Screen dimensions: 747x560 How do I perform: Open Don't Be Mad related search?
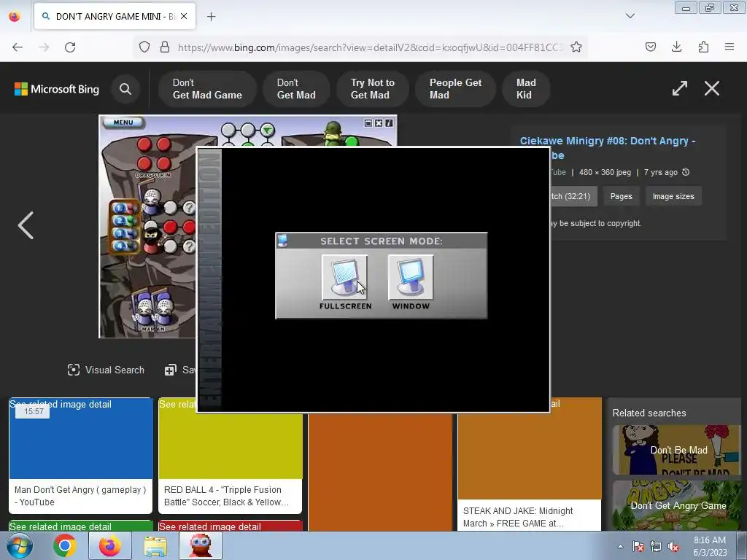[676, 450]
